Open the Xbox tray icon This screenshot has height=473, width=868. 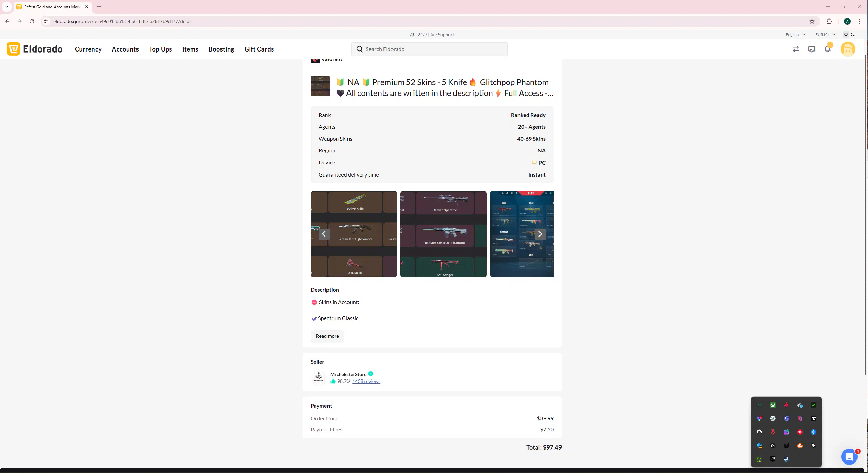point(772,405)
